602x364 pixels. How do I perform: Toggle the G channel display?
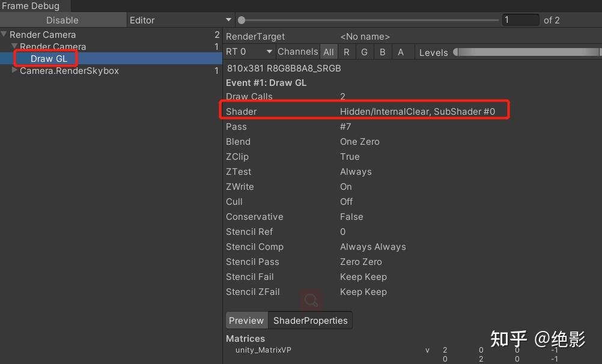coord(364,52)
